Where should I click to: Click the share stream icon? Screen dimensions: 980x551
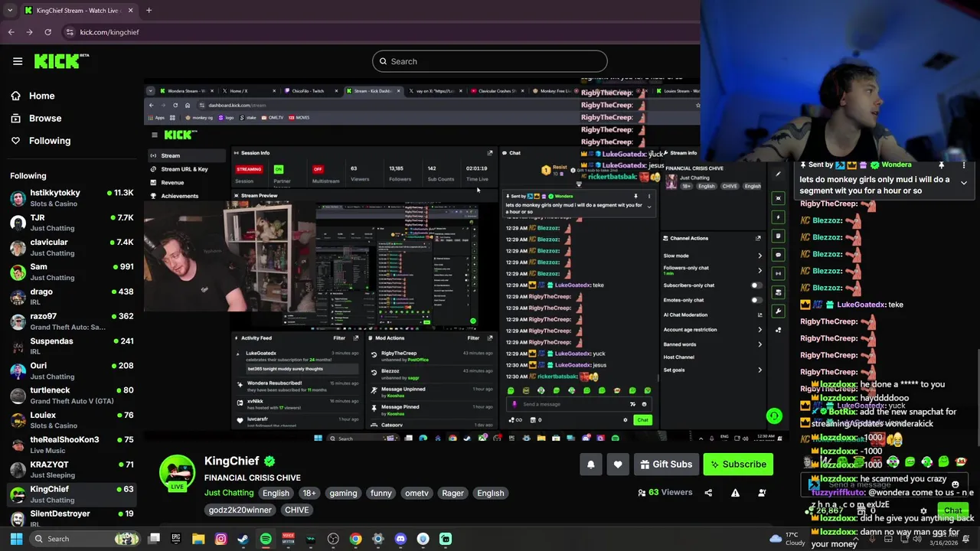tap(708, 493)
